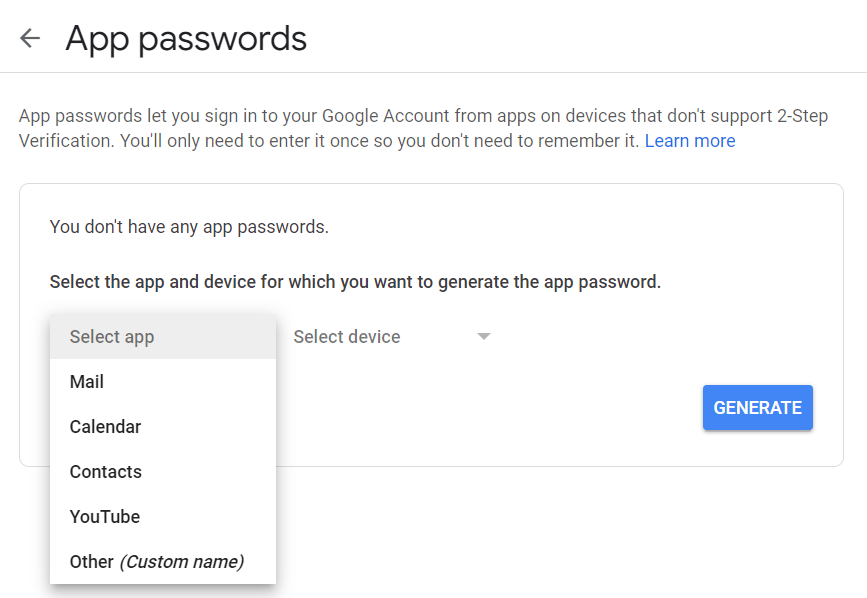Viewport: 867px width, 598px height.
Task: Open the Learn more link
Action: [690, 141]
